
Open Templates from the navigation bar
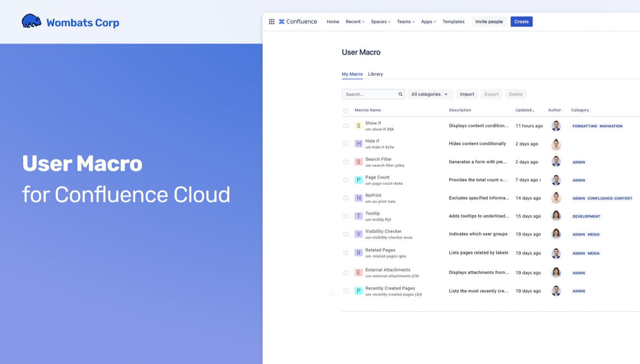click(453, 21)
